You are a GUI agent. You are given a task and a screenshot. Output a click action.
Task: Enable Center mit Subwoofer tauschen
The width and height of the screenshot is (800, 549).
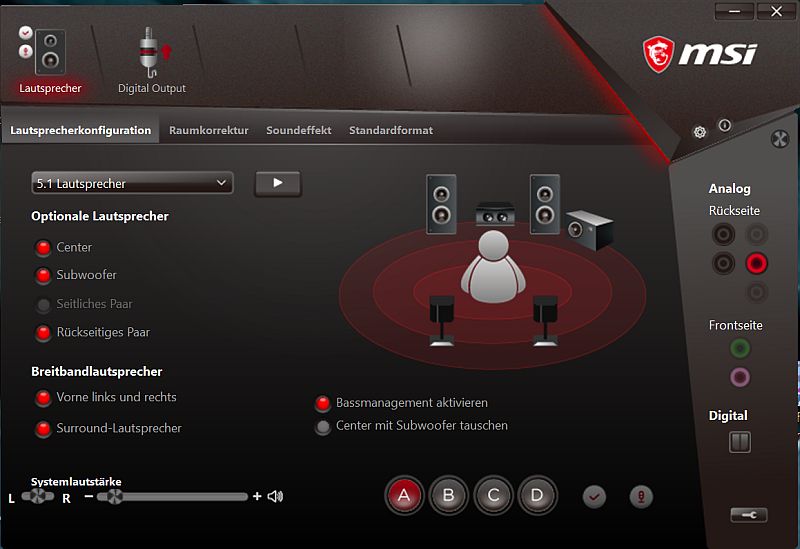pos(322,427)
